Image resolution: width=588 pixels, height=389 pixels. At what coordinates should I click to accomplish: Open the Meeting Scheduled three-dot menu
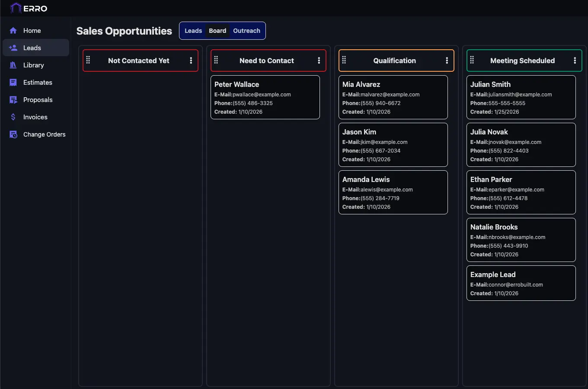point(575,61)
